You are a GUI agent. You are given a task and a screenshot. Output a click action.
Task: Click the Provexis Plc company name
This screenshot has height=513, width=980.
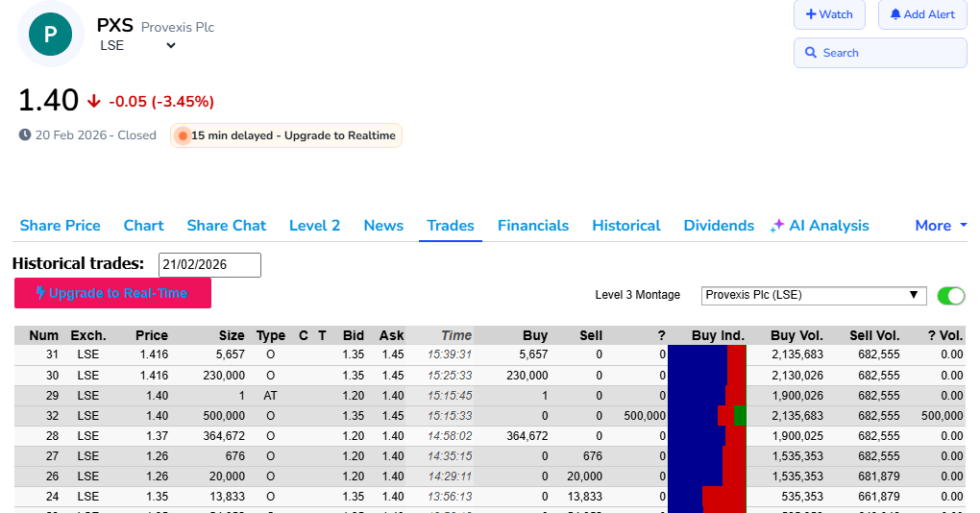(x=178, y=27)
